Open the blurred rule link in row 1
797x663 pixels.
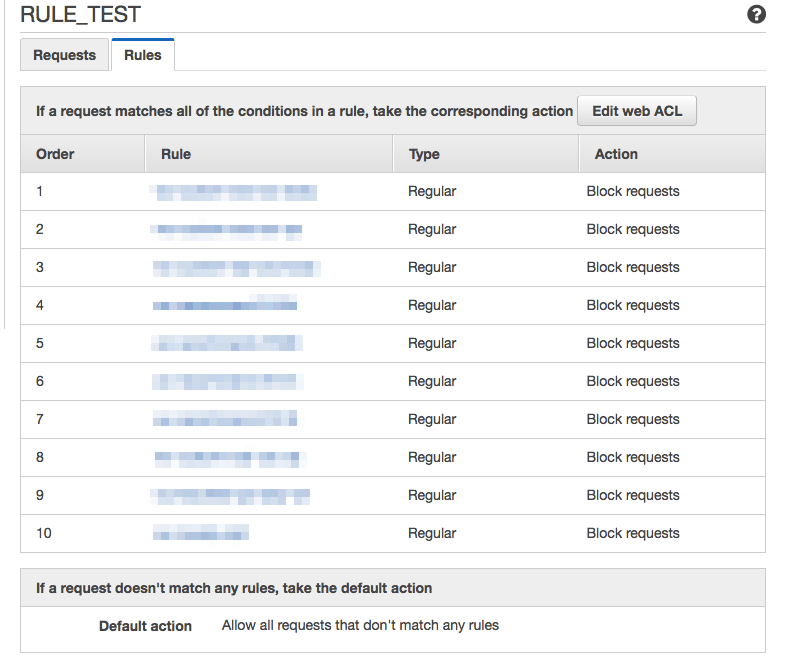coord(233,192)
